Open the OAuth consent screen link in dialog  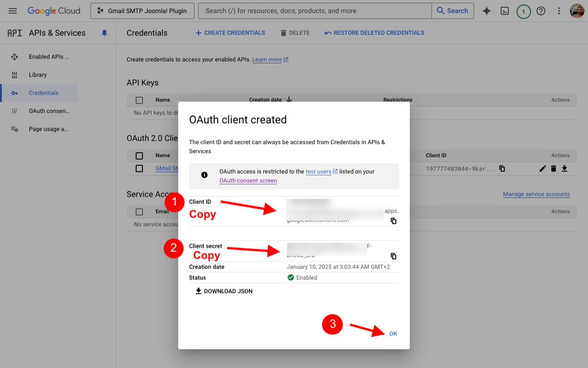248,181
